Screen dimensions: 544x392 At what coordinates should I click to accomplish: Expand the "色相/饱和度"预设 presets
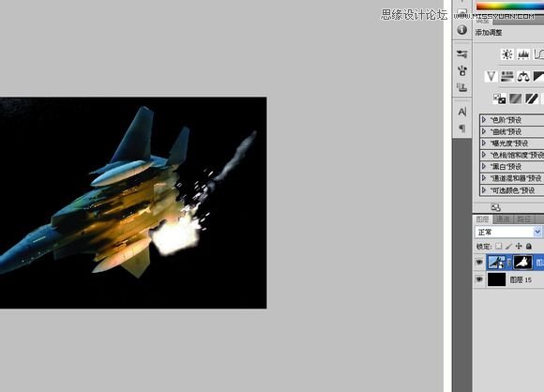pos(484,155)
